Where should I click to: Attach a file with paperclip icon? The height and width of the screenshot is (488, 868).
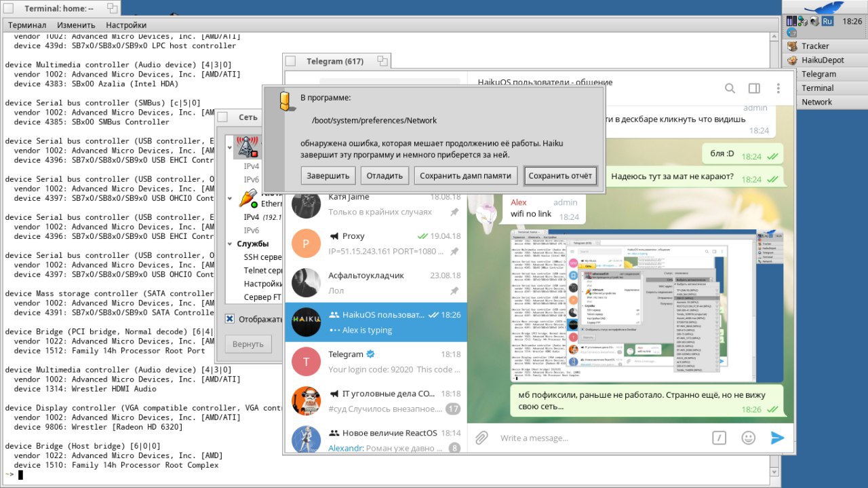pos(481,438)
